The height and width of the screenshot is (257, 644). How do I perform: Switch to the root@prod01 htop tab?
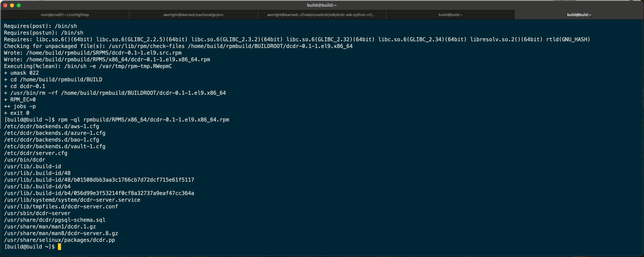tap(65, 15)
